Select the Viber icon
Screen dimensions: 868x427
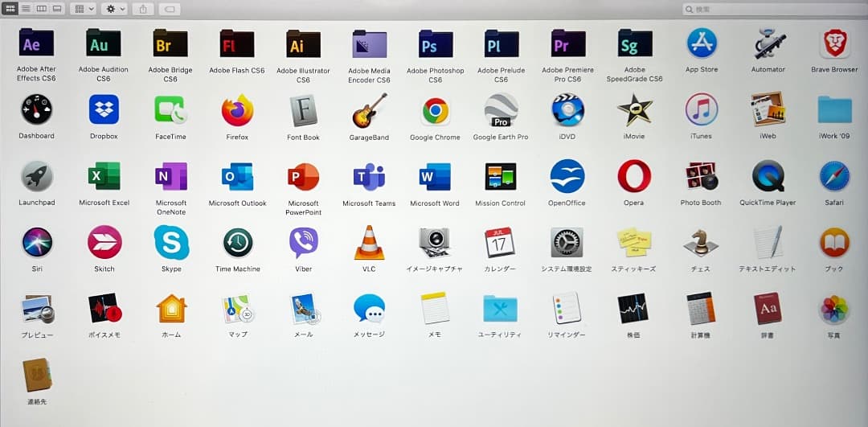pyautogui.click(x=303, y=243)
